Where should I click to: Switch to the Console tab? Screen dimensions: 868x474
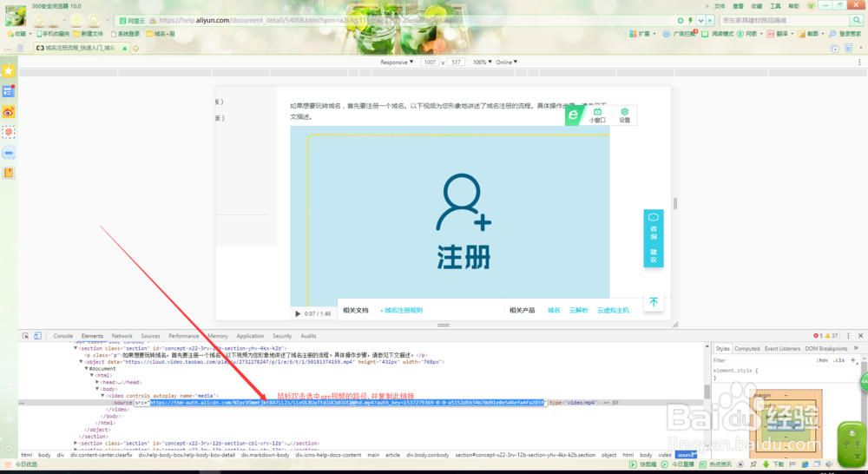63,336
